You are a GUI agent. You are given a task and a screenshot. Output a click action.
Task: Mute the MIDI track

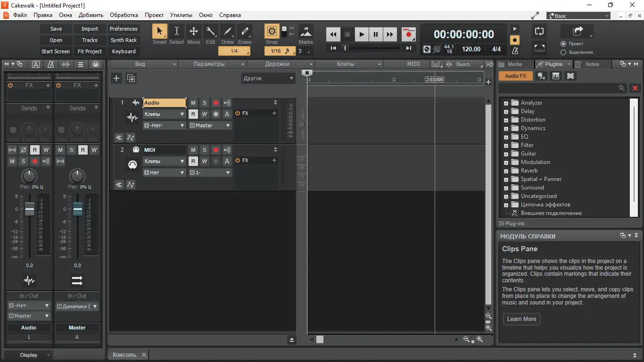click(x=193, y=150)
